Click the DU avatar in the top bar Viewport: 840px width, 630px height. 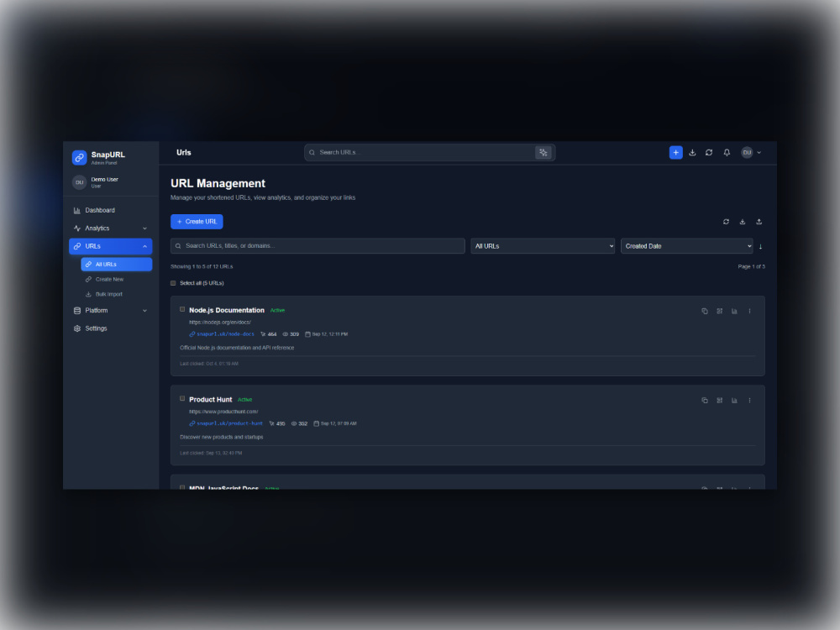click(x=747, y=153)
